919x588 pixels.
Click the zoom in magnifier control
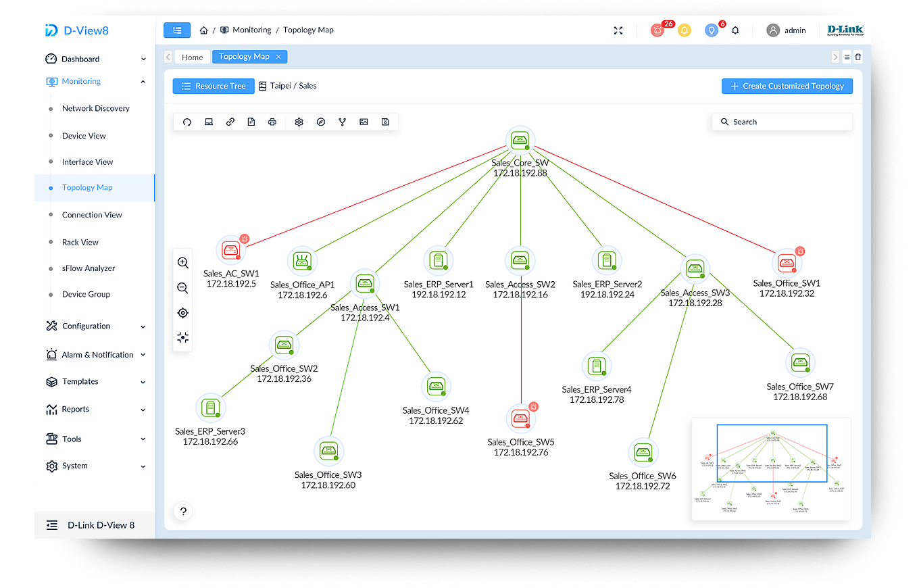coord(182,263)
